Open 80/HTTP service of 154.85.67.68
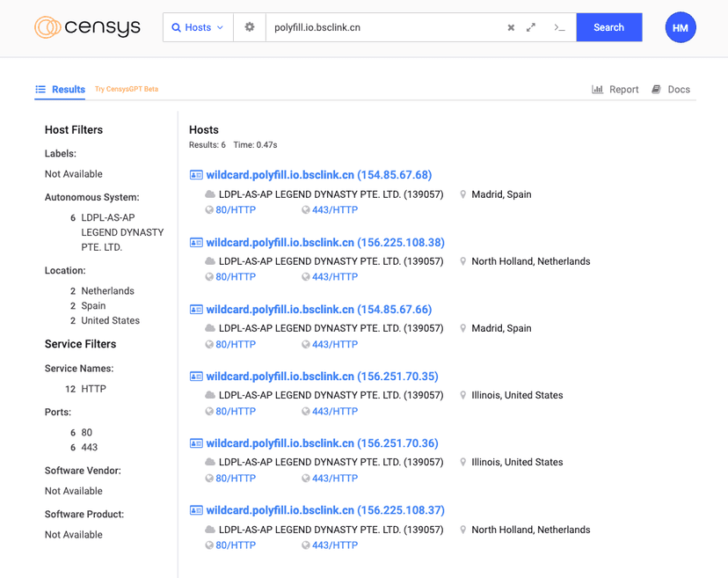 click(x=236, y=209)
